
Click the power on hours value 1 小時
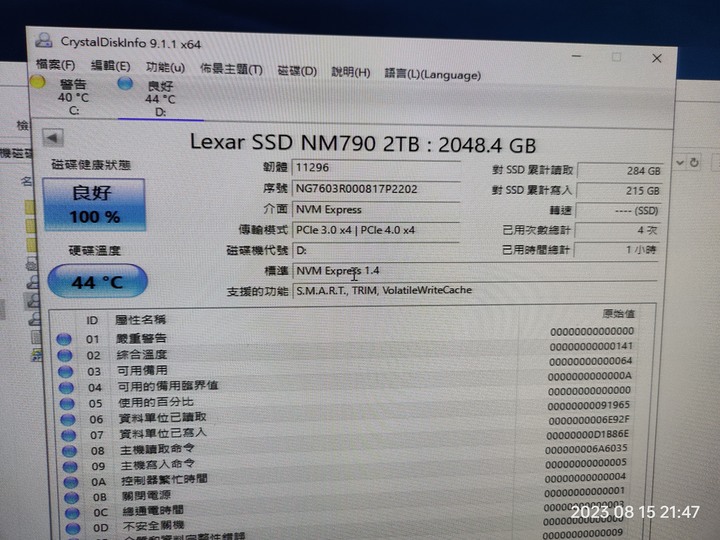click(x=616, y=250)
